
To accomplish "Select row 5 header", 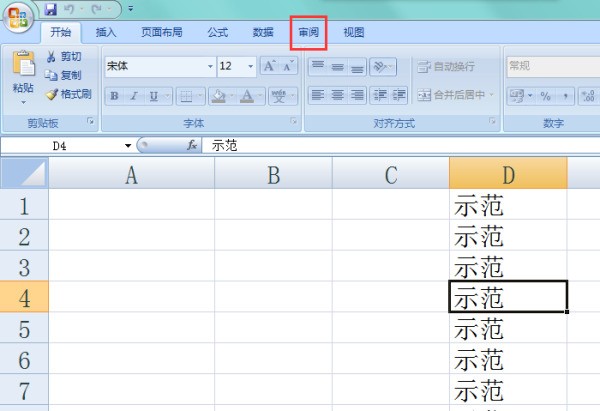I will click(x=24, y=328).
